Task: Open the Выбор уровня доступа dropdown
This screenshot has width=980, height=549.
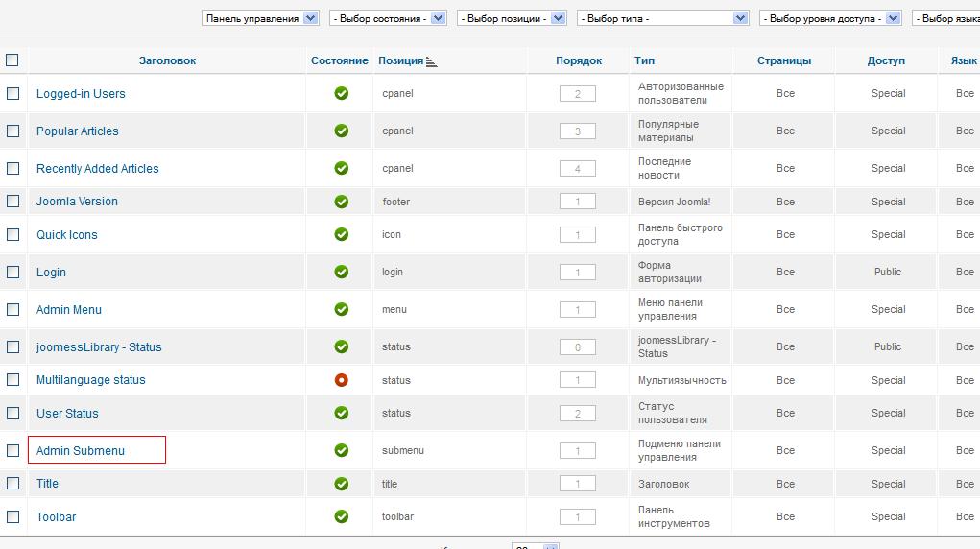Action: 830,18
